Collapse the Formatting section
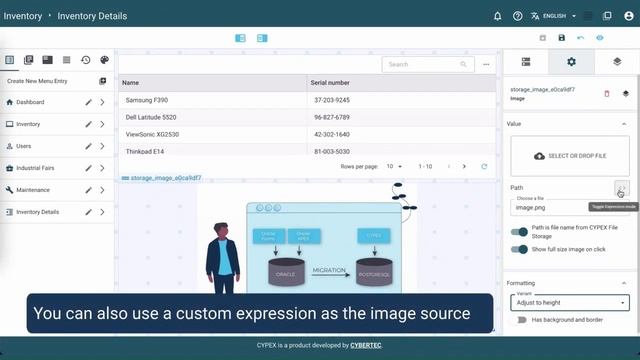The width and height of the screenshot is (640, 360). pos(624,283)
